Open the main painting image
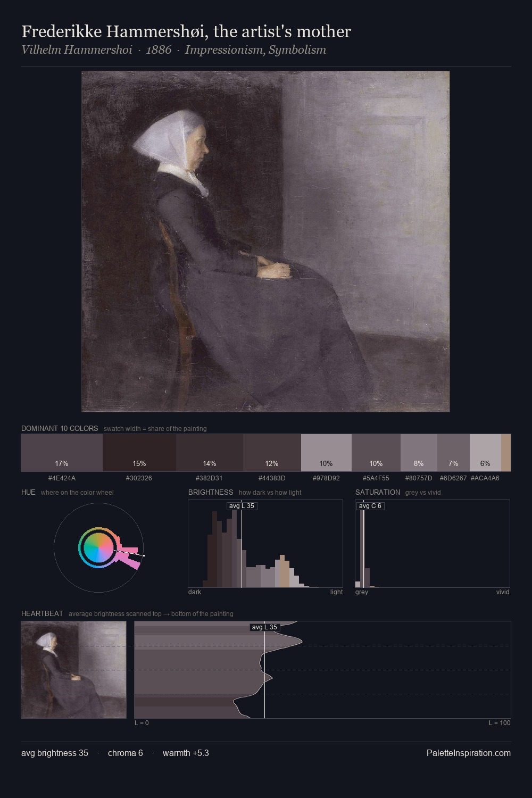532x798 pixels. [x=265, y=242]
